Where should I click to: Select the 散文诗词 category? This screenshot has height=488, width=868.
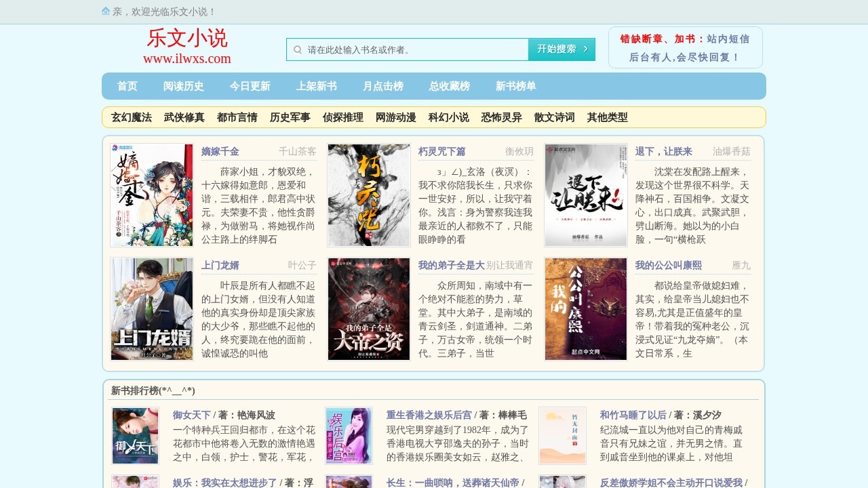coord(555,117)
